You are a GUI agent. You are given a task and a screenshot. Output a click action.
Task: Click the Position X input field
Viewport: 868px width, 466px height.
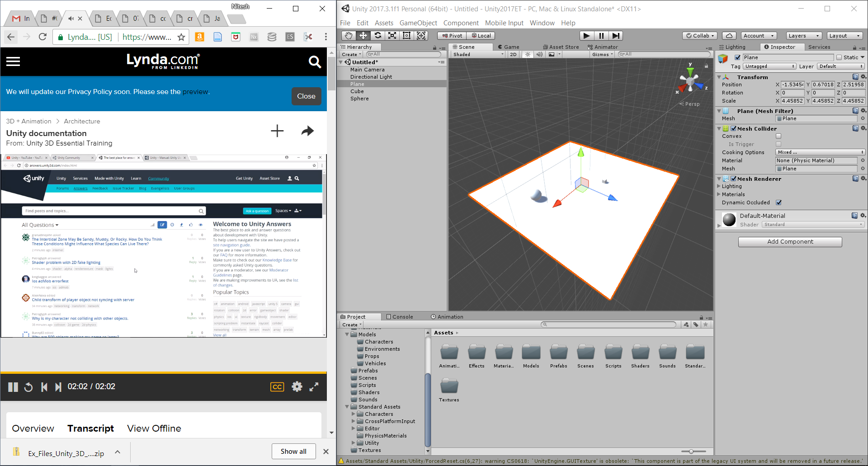pos(793,85)
